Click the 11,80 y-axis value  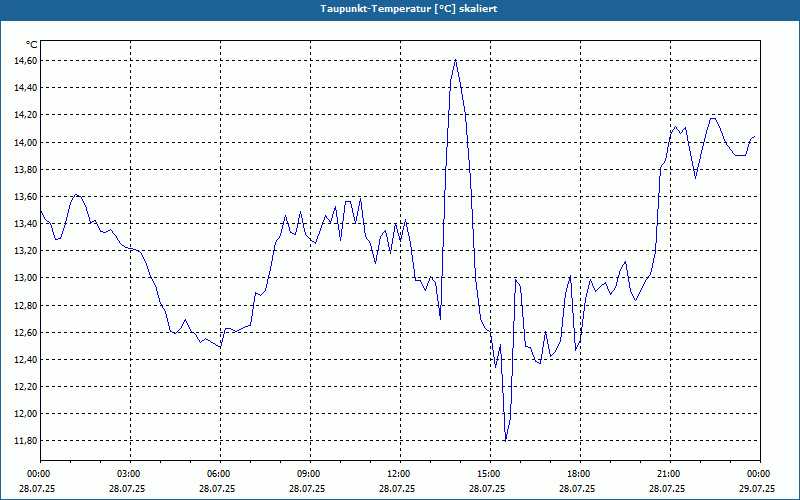click(27, 441)
